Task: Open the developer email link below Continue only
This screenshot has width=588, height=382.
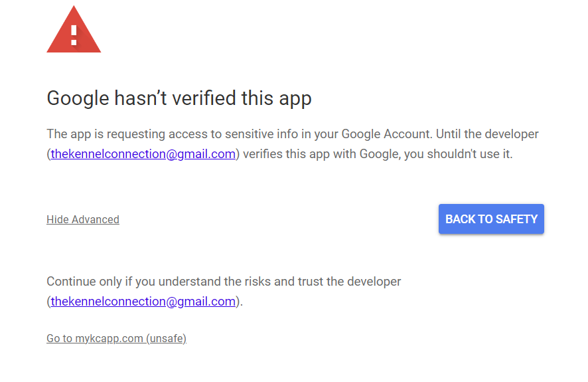Action: point(143,302)
